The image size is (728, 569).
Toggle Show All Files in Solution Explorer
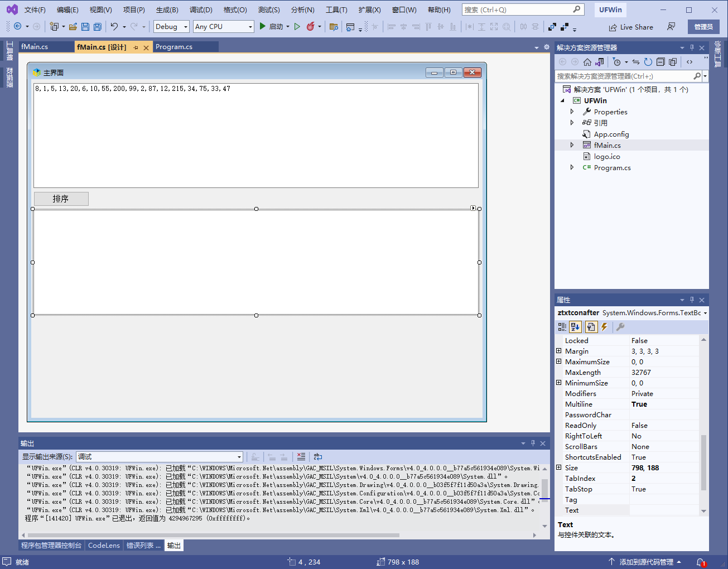(673, 62)
